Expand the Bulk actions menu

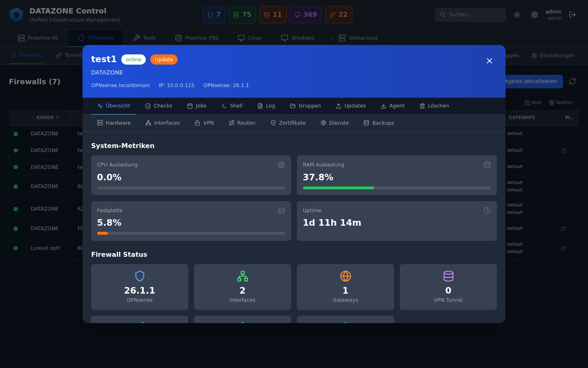pos(533,102)
